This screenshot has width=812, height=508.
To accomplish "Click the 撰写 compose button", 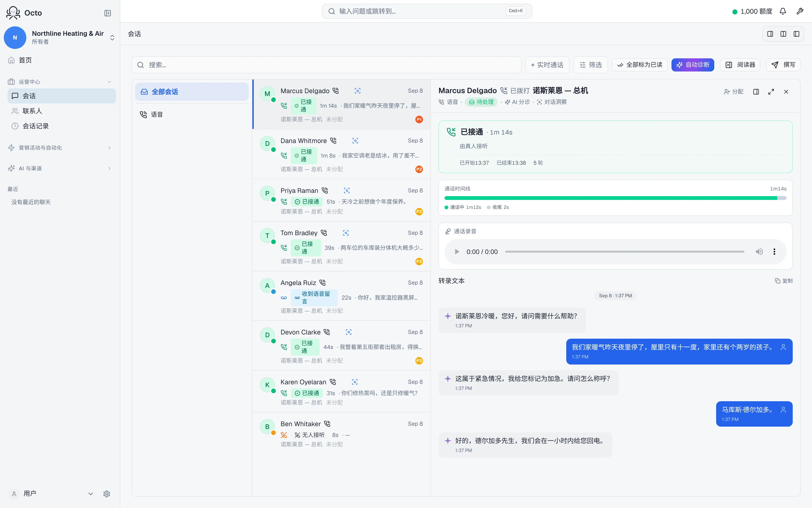I will 783,65.
